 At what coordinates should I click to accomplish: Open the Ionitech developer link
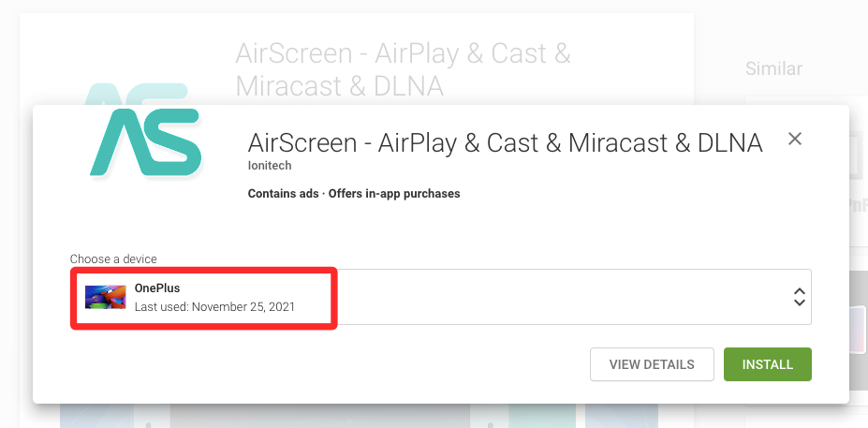click(269, 166)
